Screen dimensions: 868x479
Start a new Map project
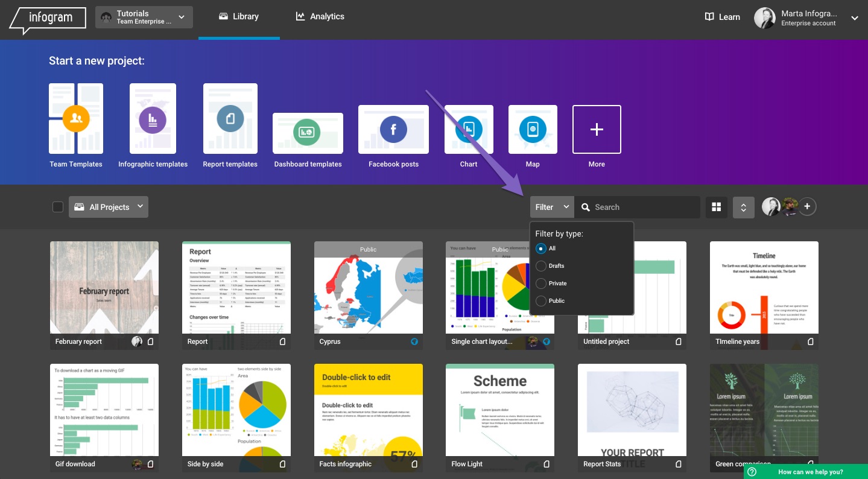(x=532, y=130)
